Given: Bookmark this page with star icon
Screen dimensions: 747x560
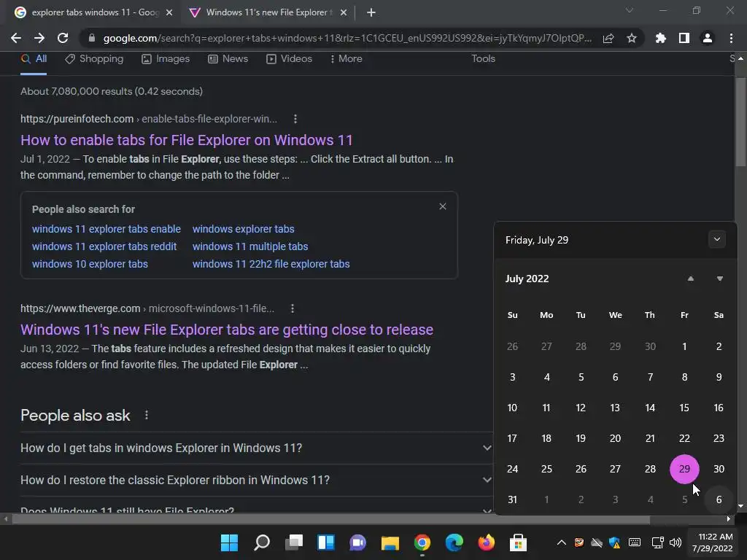Looking at the screenshot, I should pyautogui.click(x=632, y=38).
